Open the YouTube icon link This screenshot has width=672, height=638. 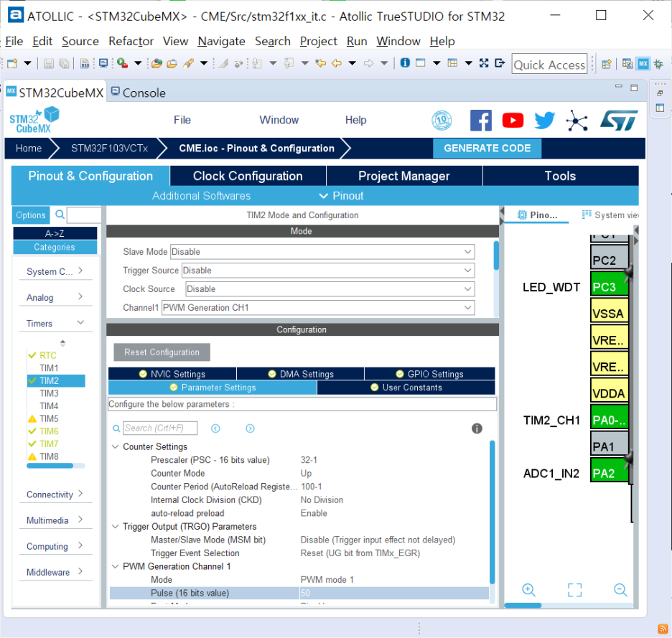[513, 121]
